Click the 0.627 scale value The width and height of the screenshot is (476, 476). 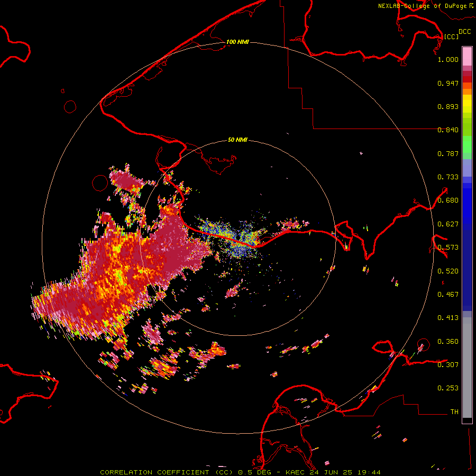click(x=448, y=224)
